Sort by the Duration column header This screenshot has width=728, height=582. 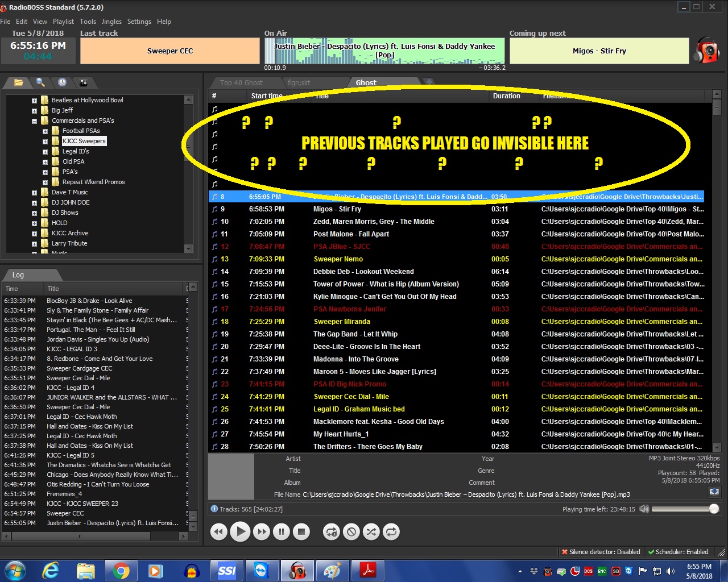pyautogui.click(x=514, y=96)
